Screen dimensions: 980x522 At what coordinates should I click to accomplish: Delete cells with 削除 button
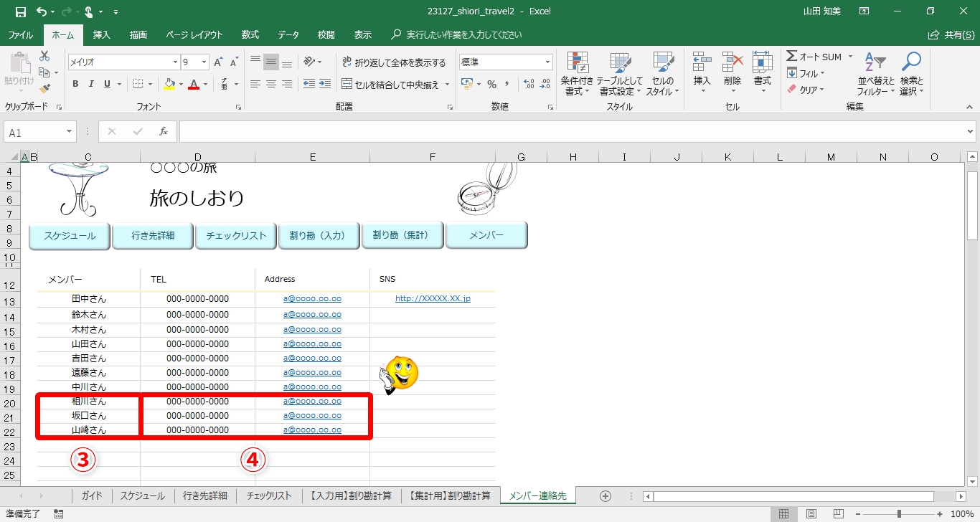click(732, 73)
